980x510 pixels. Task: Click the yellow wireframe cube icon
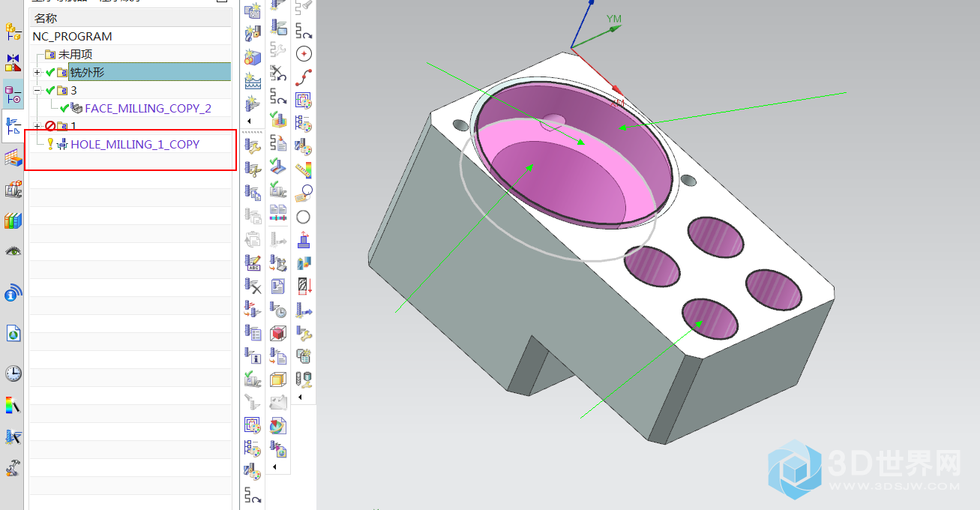pyautogui.click(x=278, y=379)
